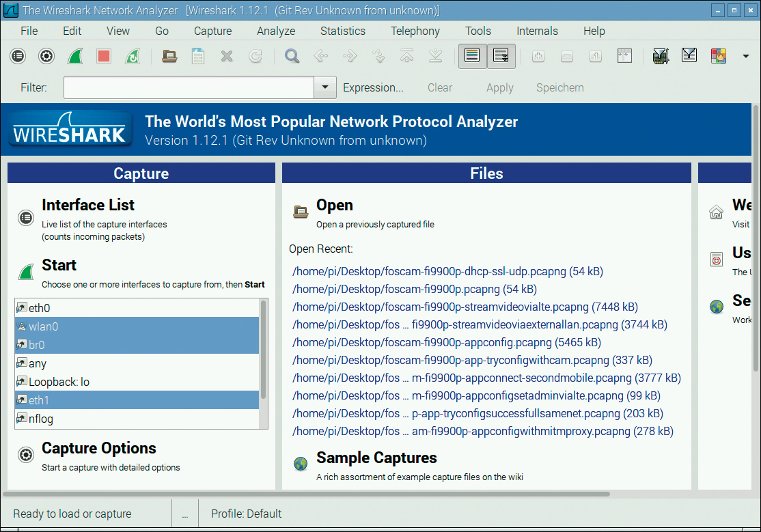The image size is (761, 532).
Task: Click the horizontal scrollbar at the bottom
Action: [x=307, y=494]
